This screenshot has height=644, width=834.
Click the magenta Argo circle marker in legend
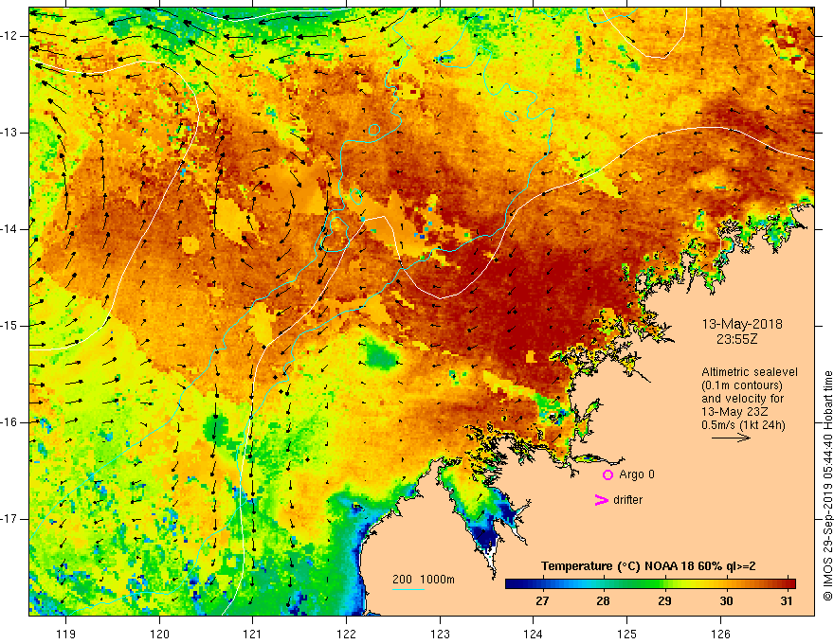[x=607, y=474]
